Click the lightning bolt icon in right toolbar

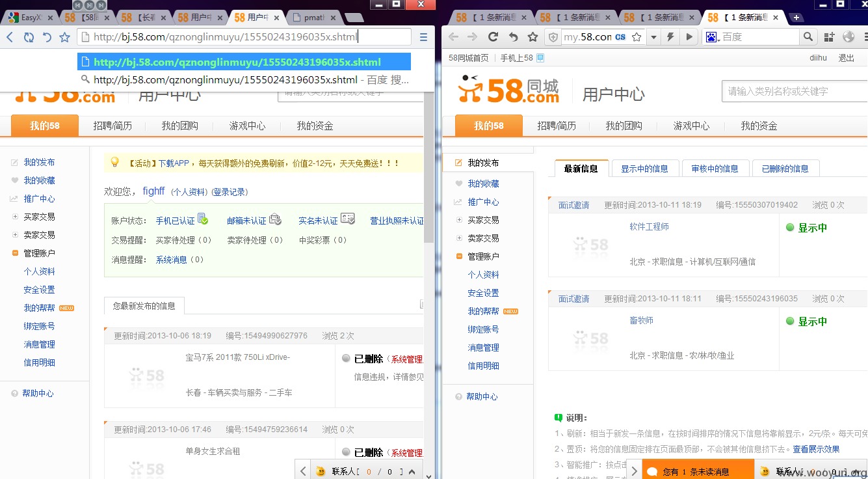pos(670,37)
